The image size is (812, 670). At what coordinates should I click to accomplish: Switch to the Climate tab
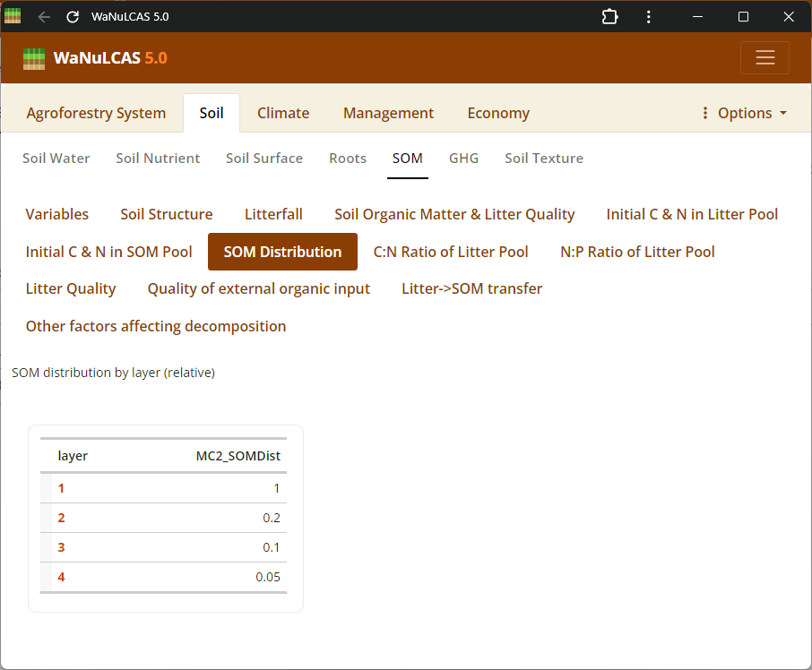tap(283, 113)
